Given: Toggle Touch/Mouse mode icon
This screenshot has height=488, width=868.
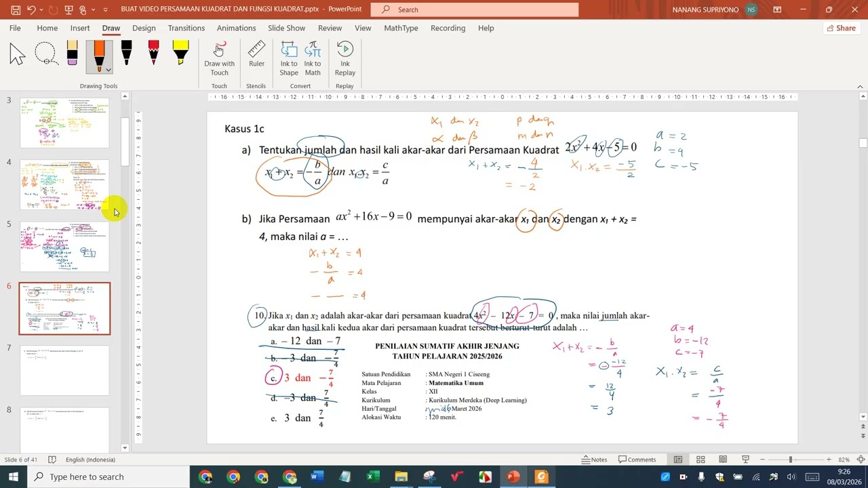Looking at the screenshot, I should (x=83, y=9).
